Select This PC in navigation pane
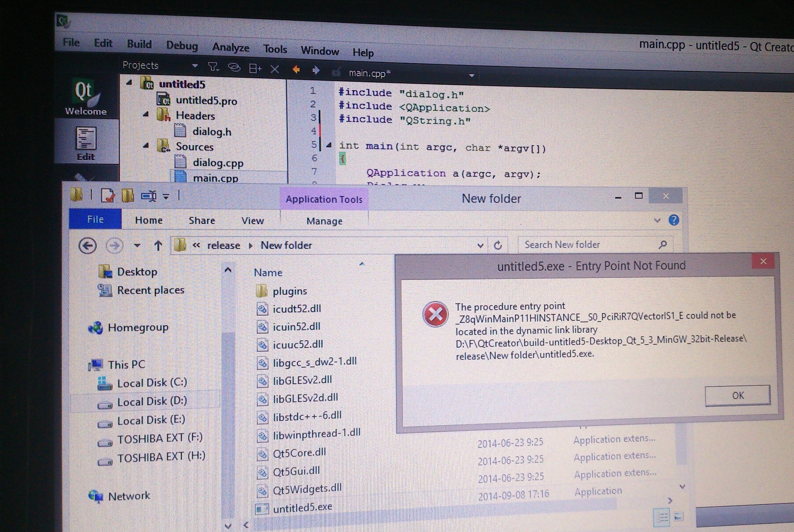 click(x=126, y=364)
